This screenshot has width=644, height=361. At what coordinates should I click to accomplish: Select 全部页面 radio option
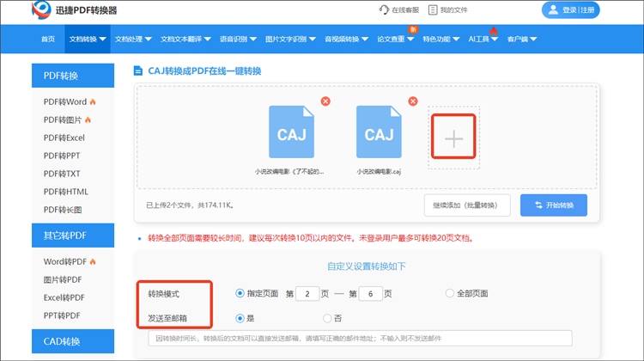tap(450, 294)
